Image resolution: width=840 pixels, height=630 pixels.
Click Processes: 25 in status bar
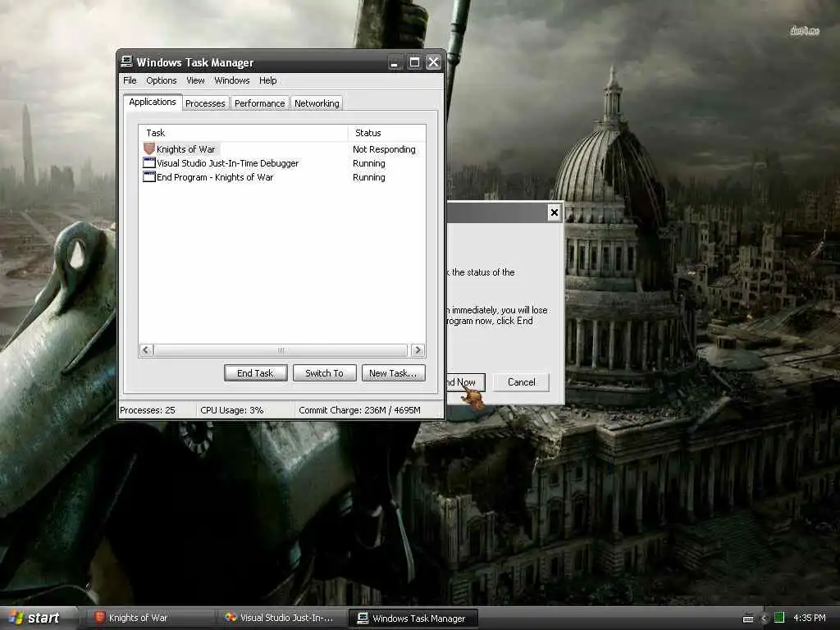tap(148, 410)
